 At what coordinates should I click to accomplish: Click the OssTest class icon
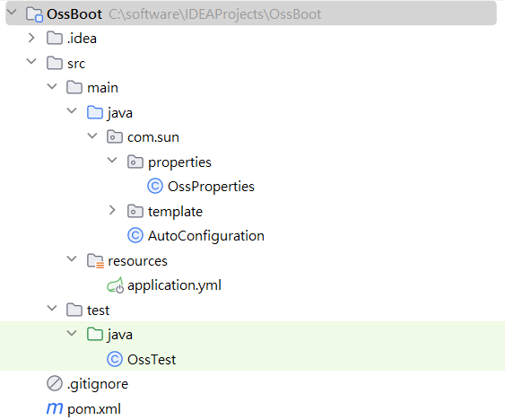[115, 359]
